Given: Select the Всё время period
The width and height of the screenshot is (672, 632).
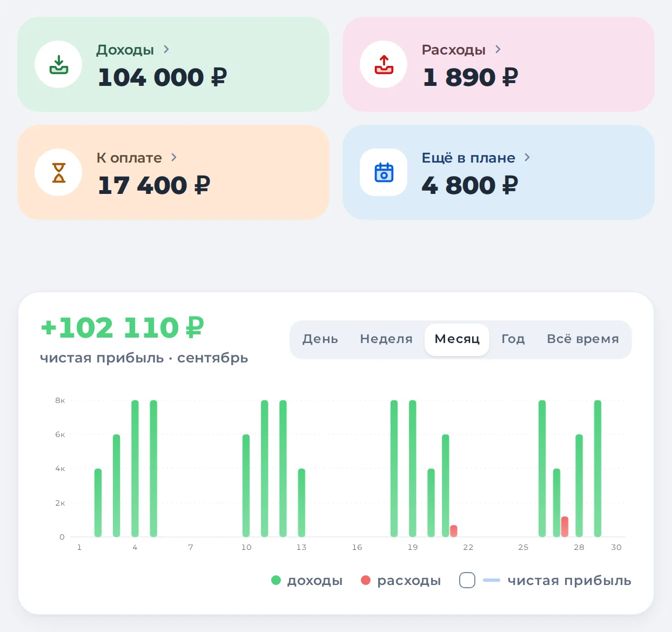Looking at the screenshot, I should 583,339.
